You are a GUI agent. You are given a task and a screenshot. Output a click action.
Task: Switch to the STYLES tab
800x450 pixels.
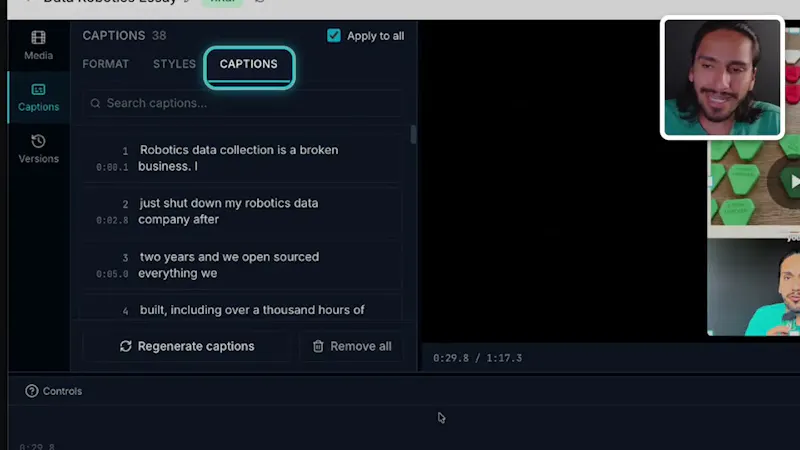tap(174, 64)
